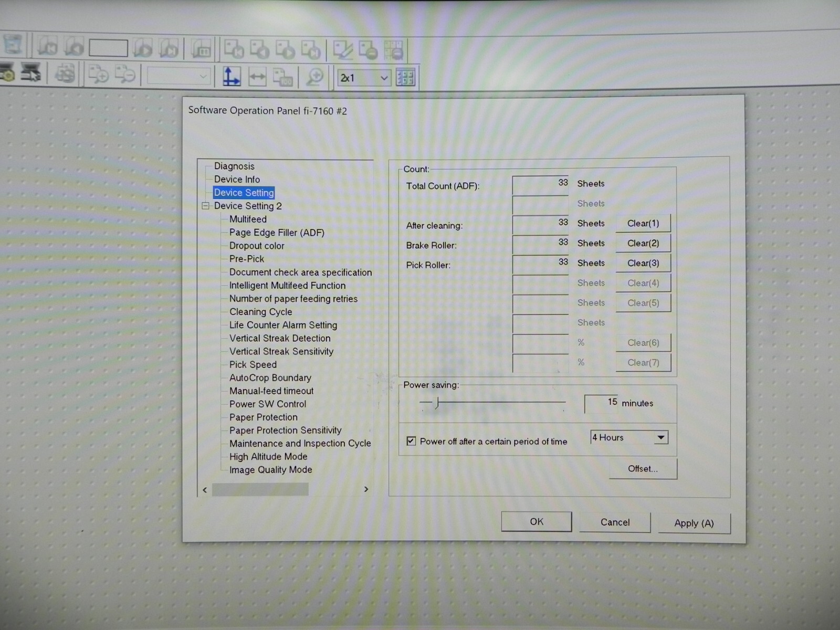Select Maintenance and Inspection Cycle
This screenshot has width=840, height=630.
(300, 443)
